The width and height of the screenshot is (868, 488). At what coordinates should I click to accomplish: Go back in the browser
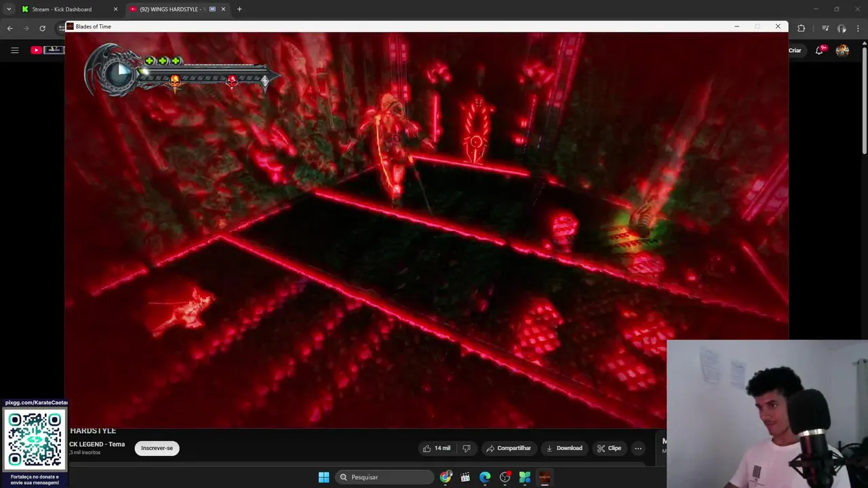pos(9,28)
